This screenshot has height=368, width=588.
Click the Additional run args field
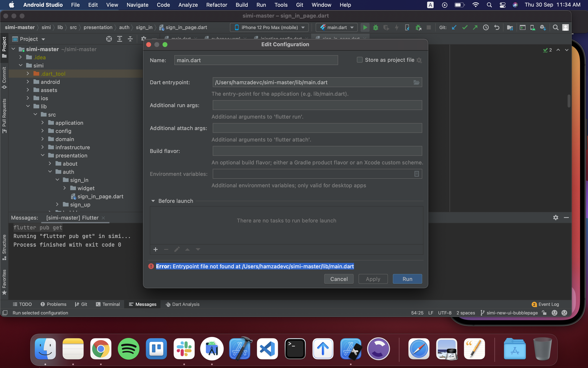(317, 105)
